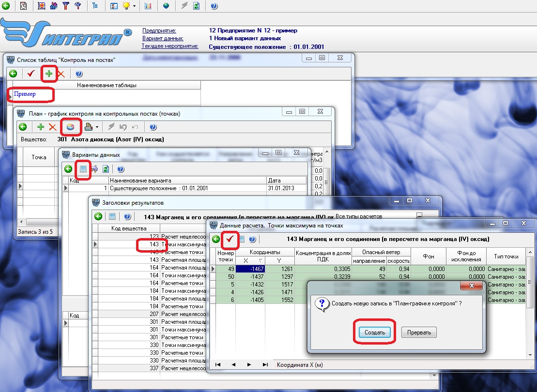Image resolution: width=537 pixels, height=392 pixels.
Task: Click the 'Предприятие:' link label
Action: pos(159,30)
